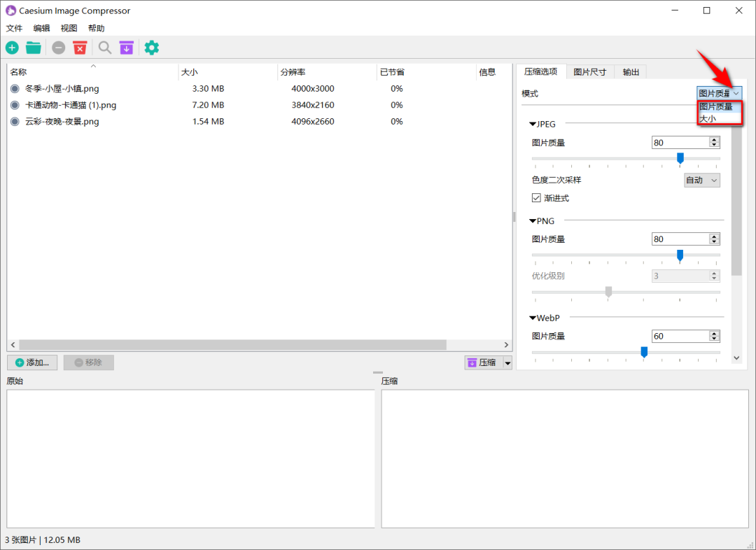Switch to the 压缩选项 tab
756x550 pixels.
point(540,72)
